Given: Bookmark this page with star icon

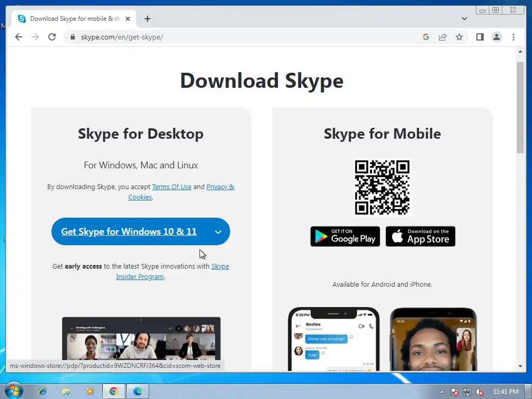Looking at the screenshot, I should [459, 37].
